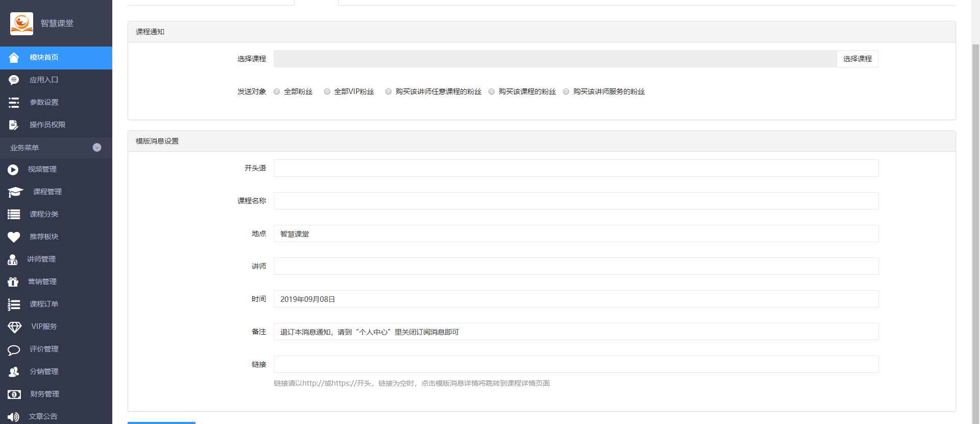980x424 pixels.
Task: Choose 购买该课程的粉丝 radio button
Action: (492, 92)
